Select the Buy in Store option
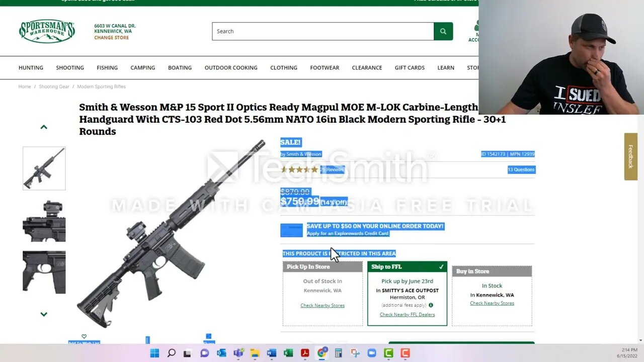The height and width of the screenshot is (362, 644). (x=492, y=296)
